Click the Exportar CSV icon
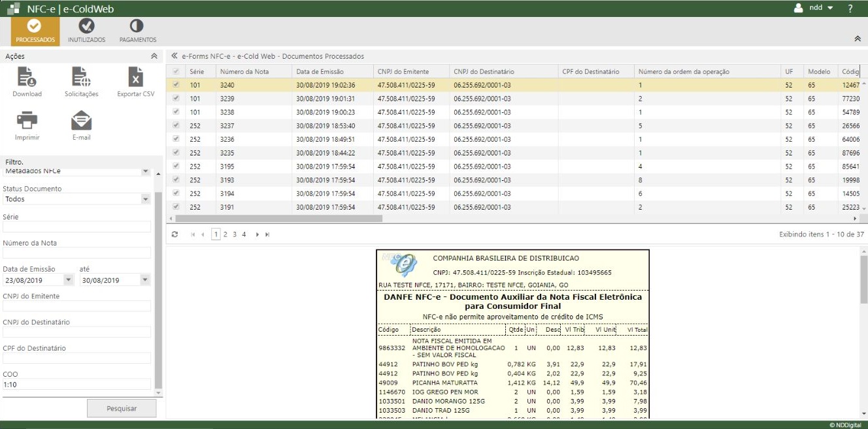 pyautogui.click(x=135, y=78)
